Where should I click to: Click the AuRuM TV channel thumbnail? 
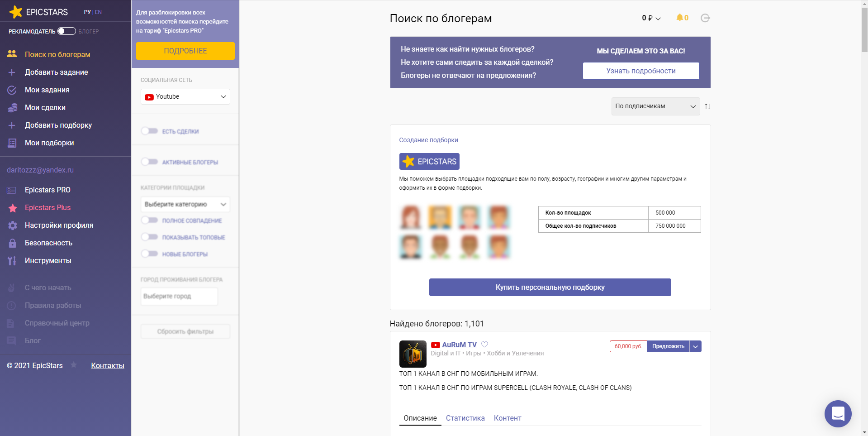[x=413, y=354]
